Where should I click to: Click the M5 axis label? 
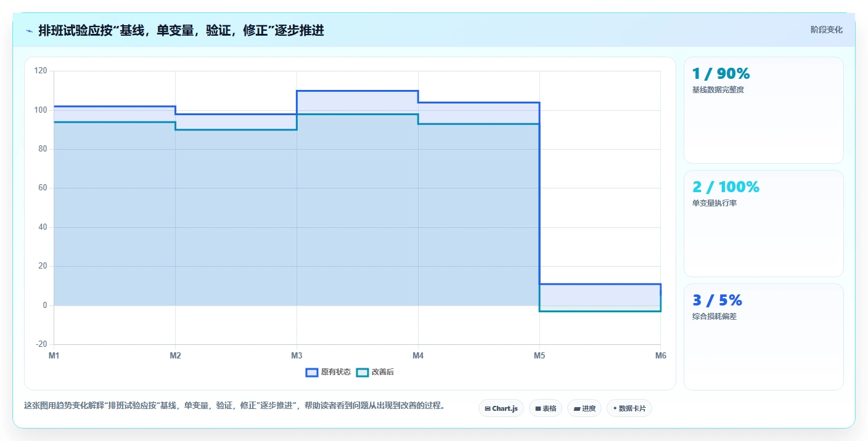coord(539,355)
